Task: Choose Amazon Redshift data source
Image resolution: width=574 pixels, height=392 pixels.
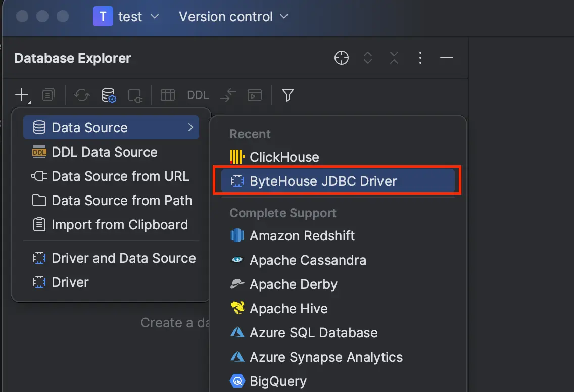Action: coord(338,236)
